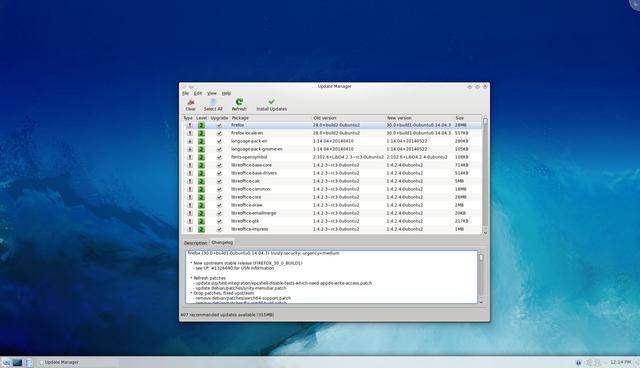Click the desktop pager icon in the taskbar
This screenshot has width=640, height=368.
click(x=18, y=362)
